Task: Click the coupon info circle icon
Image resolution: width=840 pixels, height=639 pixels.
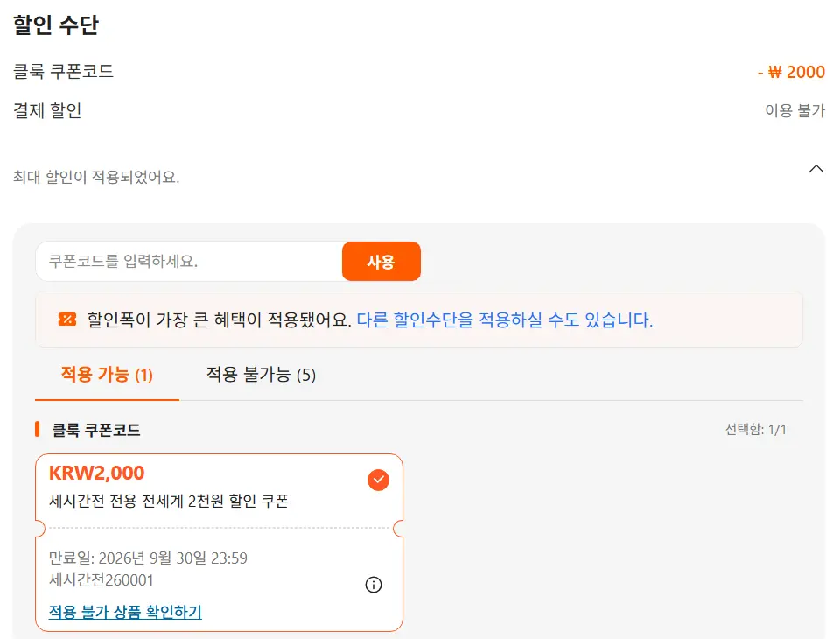Action: (x=374, y=585)
